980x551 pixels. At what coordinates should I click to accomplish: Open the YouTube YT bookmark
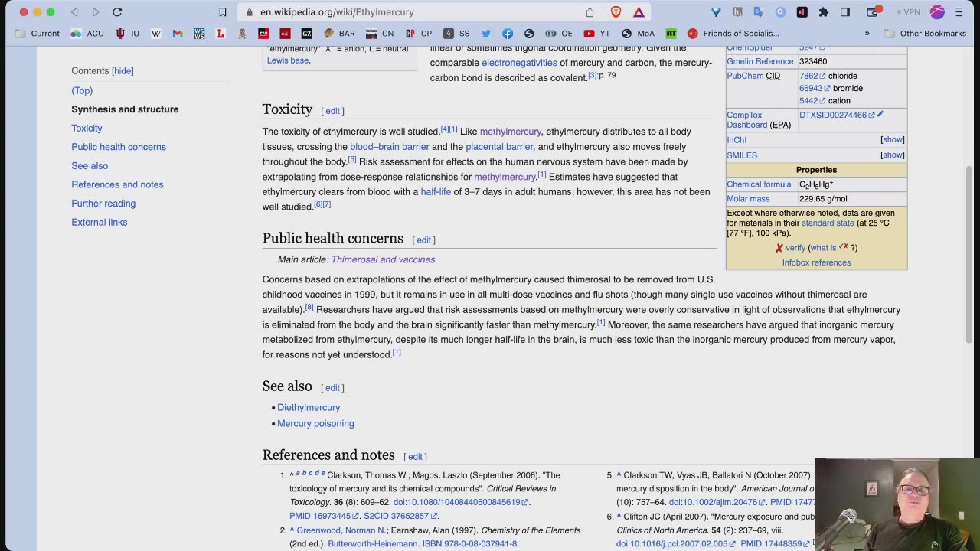point(596,34)
